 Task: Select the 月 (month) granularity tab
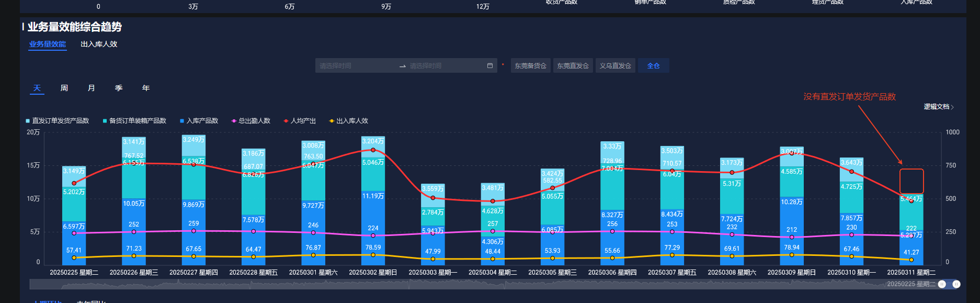(92, 88)
